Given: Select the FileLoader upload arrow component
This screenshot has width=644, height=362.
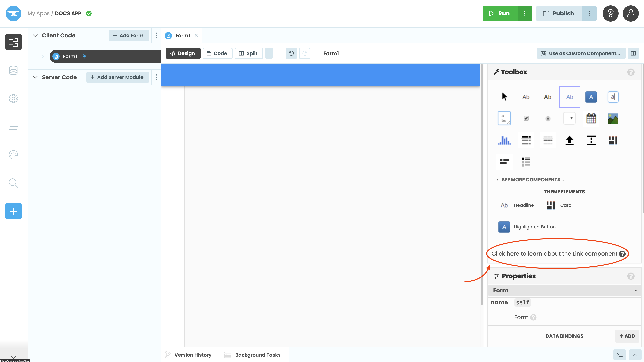Looking at the screenshot, I should [x=569, y=140].
